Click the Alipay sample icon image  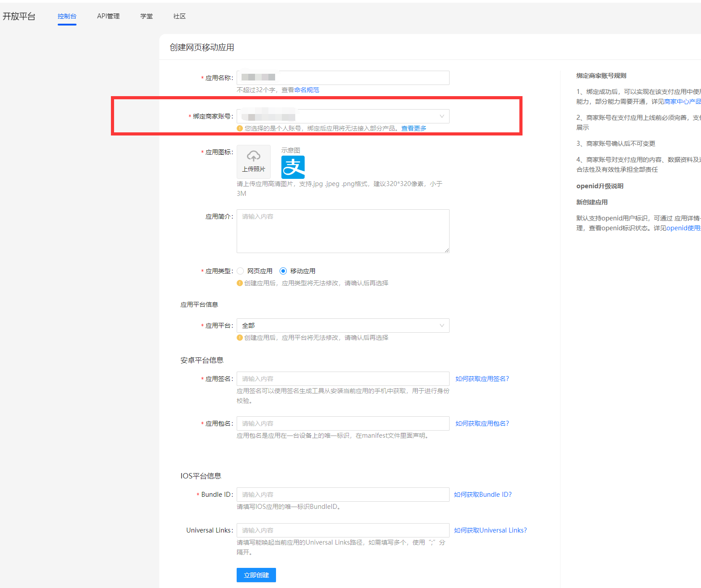pyautogui.click(x=293, y=167)
